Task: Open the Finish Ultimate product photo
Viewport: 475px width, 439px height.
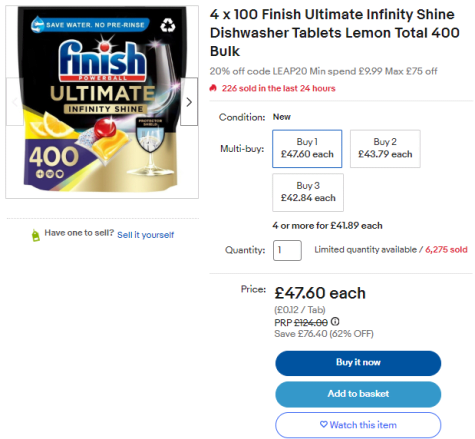Action: pos(102,102)
